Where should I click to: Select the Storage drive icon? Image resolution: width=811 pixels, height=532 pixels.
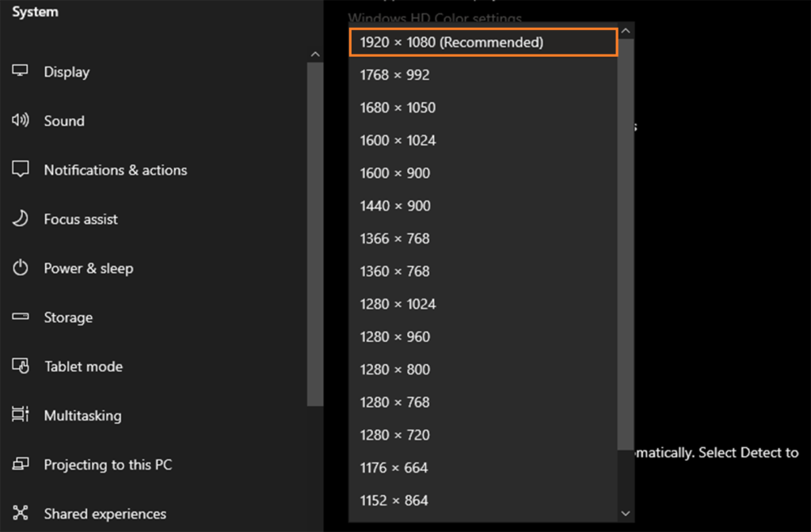20,317
